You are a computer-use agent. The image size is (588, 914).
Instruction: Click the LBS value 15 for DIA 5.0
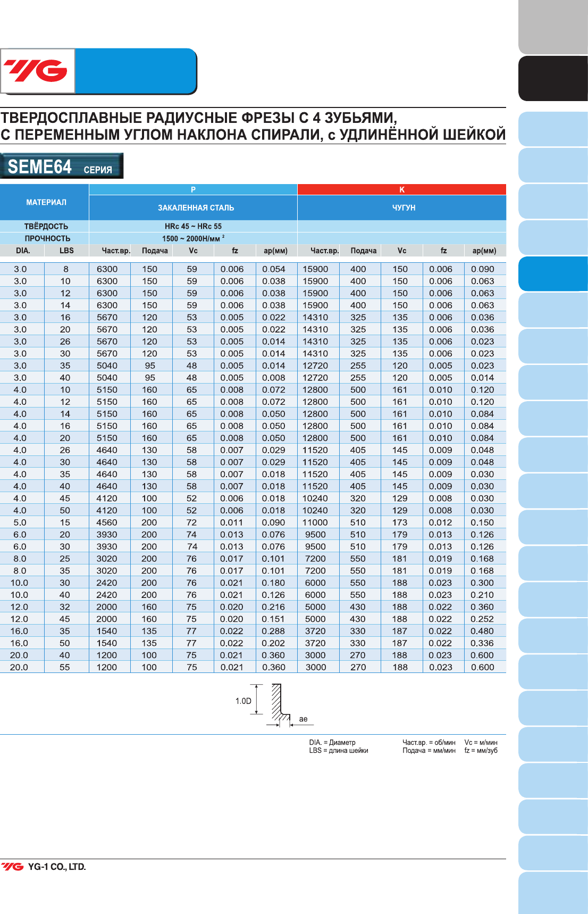pyautogui.click(x=65, y=522)
